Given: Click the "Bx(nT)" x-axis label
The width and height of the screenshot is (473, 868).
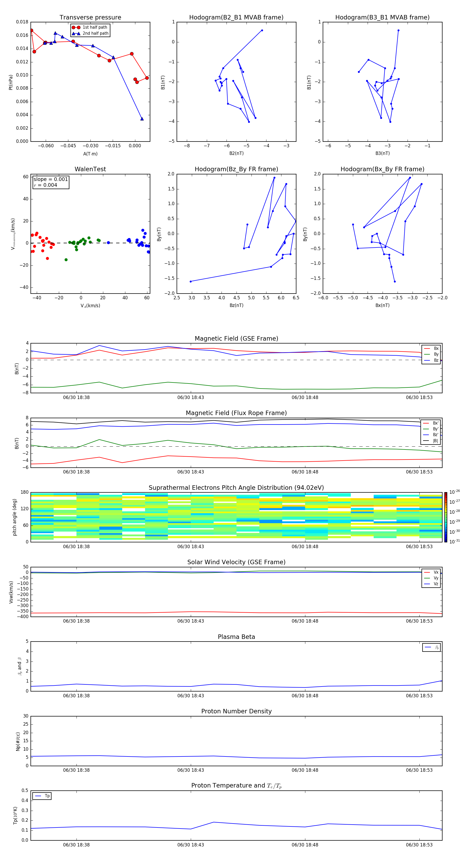Looking at the screenshot, I should tap(382, 305).
